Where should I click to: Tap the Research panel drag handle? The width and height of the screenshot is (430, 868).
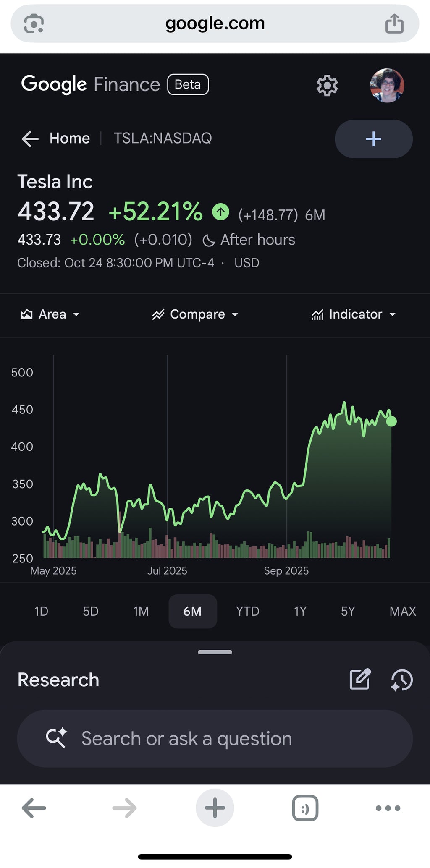[x=215, y=652]
